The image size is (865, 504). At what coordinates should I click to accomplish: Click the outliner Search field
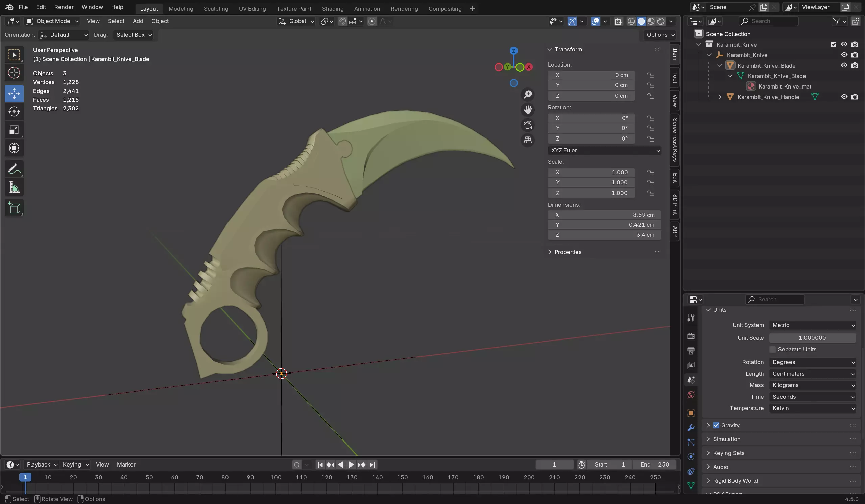[x=769, y=21]
